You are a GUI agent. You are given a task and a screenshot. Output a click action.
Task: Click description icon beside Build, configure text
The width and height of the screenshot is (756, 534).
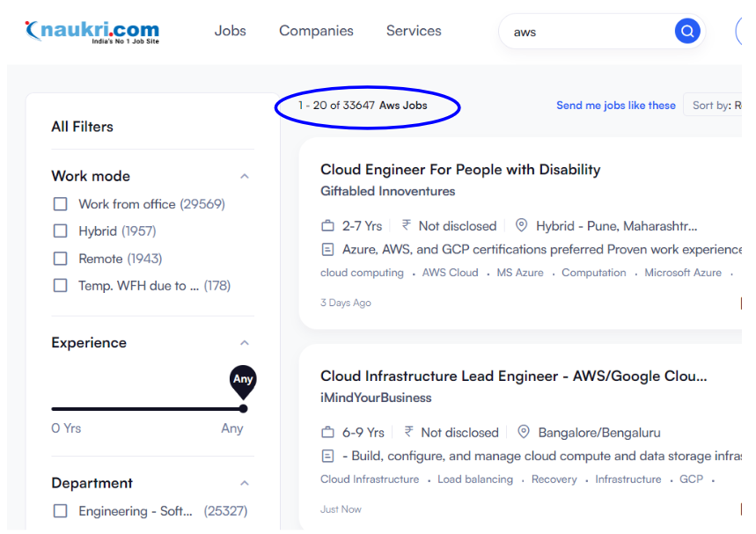[327, 456]
